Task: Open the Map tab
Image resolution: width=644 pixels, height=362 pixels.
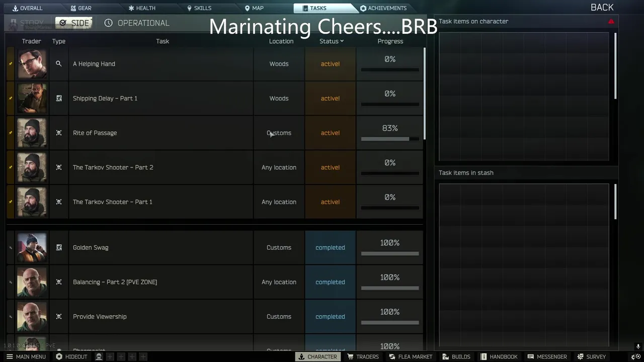Action: pyautogui.click(x=254, y=8)
